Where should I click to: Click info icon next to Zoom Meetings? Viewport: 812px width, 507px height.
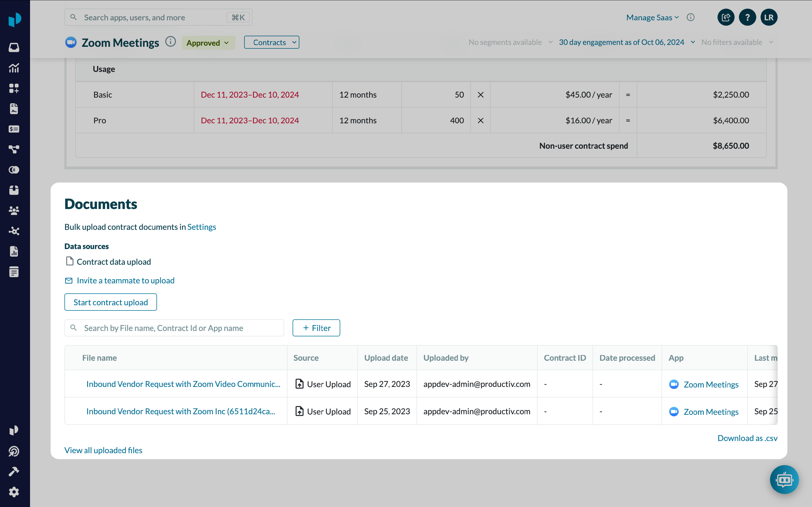(171, 42)
